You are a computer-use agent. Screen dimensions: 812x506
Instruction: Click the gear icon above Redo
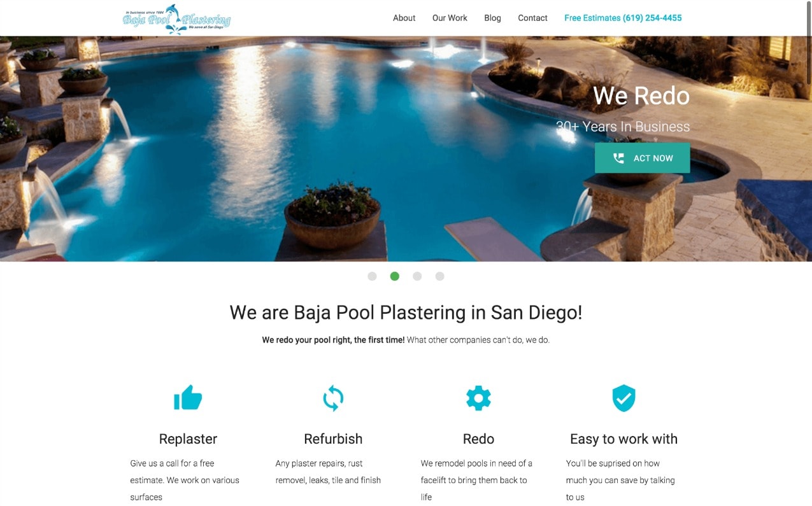tap(478, 398)
